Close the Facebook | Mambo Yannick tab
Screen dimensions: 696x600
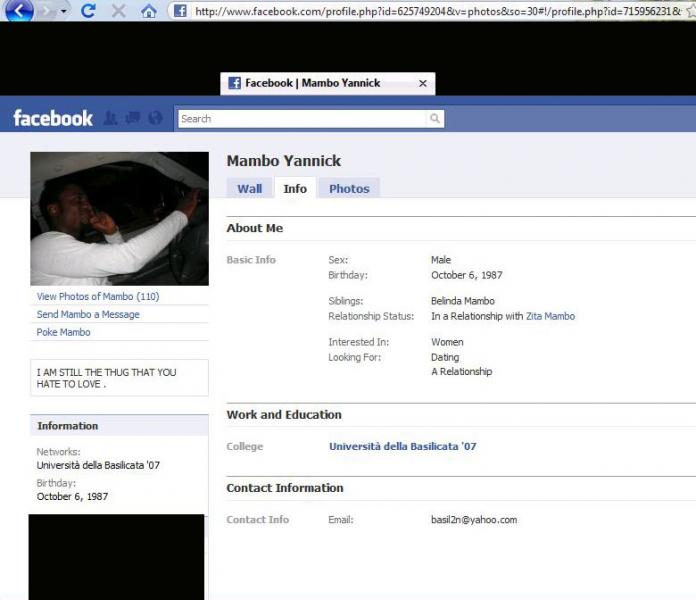[x=423, y=84]
